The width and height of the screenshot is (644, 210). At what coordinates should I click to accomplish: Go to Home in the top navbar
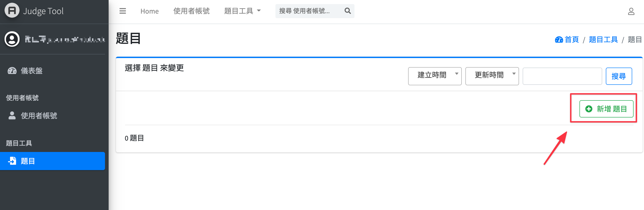pos(150,11)
